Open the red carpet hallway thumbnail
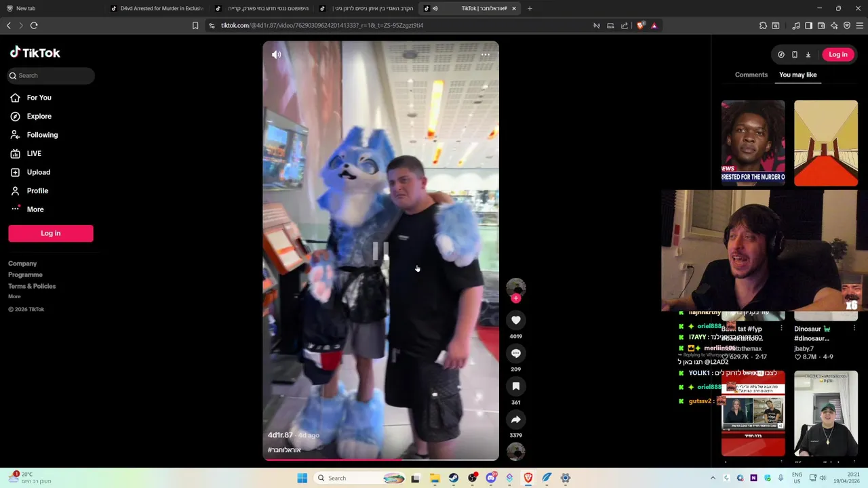Viewport: 868px width, 488px height. (826, 143)
